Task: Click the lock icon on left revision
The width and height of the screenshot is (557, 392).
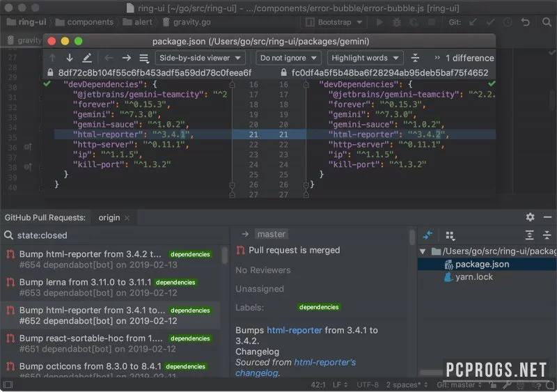Action: tap(50, 73)
